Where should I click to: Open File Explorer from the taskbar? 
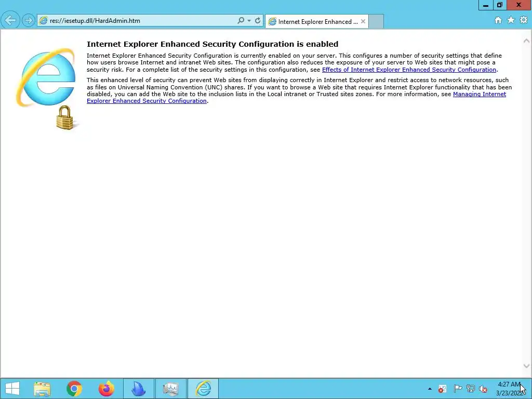click(42, 389)
